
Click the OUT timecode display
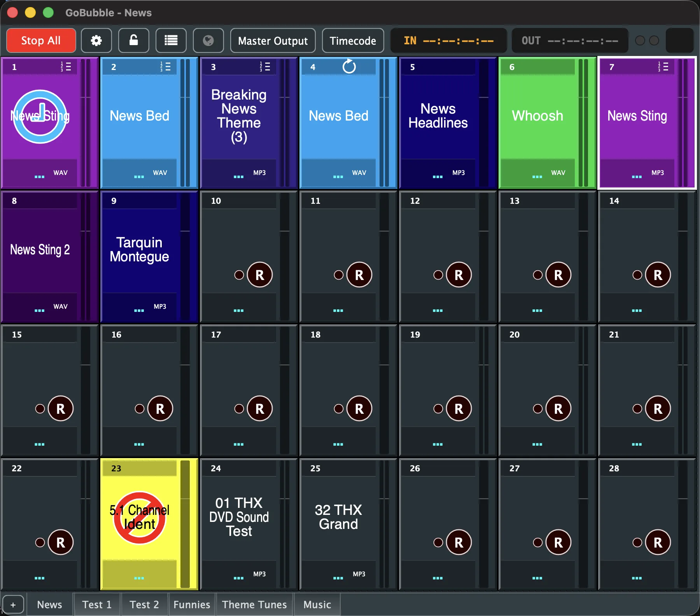[570, 40]
